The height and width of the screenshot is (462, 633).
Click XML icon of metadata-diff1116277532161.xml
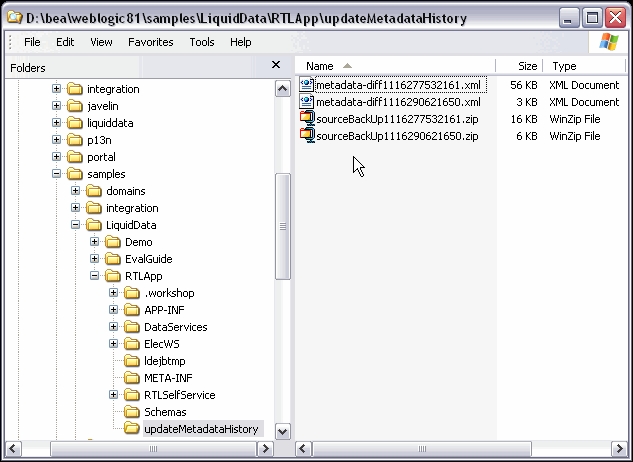(307, 85)
